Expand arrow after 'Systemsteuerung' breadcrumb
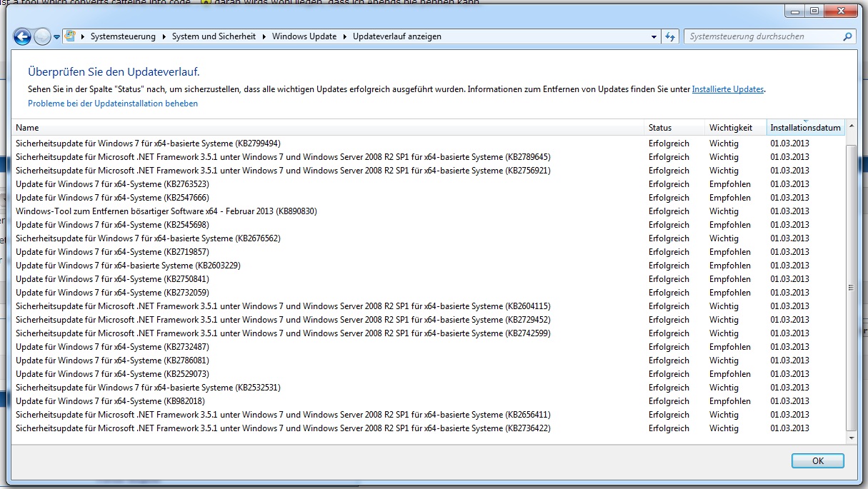The width and height of the screenshot is (868, 489). (x=164, y=36)
